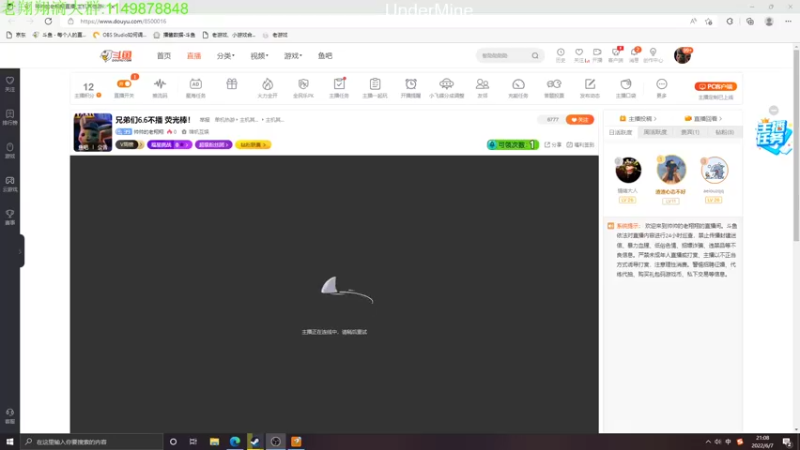800x450 pixels.
Task: Click the Douyu logo in the header
Action: pos(116,56)
